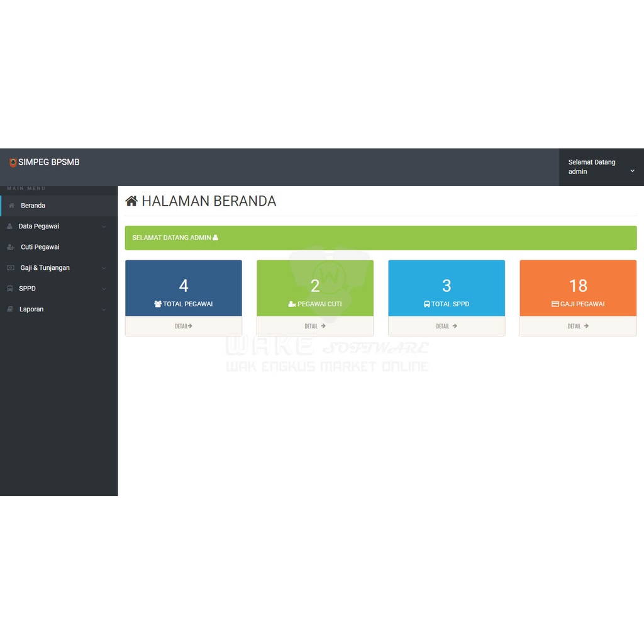The image size is (644, 644).
Task: Click the number 4 on Total Pegawai
Action: [184, 286]
